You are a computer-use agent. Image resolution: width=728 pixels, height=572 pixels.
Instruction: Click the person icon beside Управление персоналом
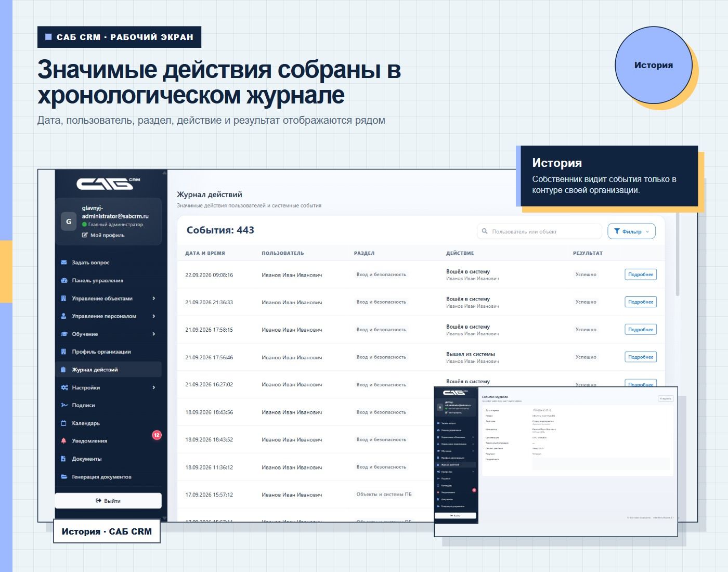(64, 316)
